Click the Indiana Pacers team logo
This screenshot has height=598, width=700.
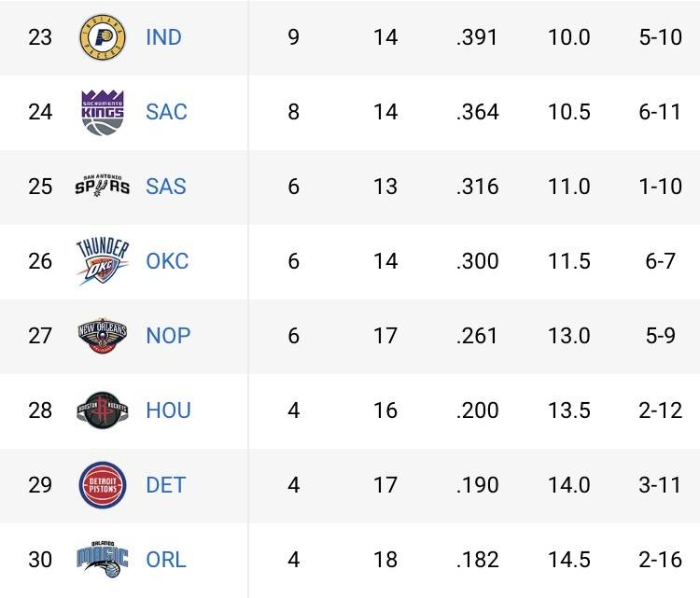point(103,37)
